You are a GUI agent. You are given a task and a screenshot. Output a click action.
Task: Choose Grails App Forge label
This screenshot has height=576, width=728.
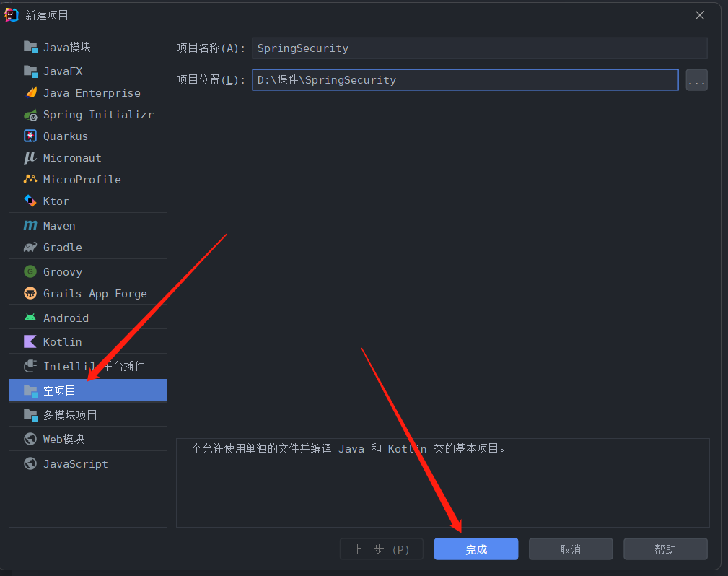[95, 294]
